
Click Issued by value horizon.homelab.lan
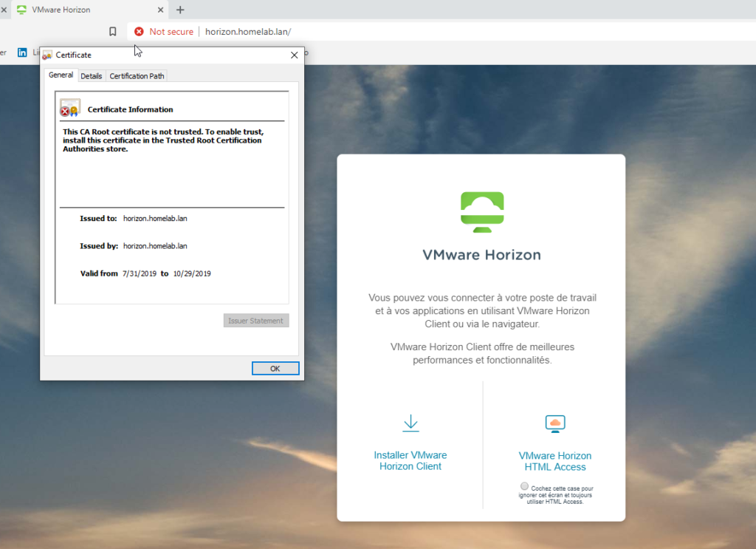coord(155,246)
